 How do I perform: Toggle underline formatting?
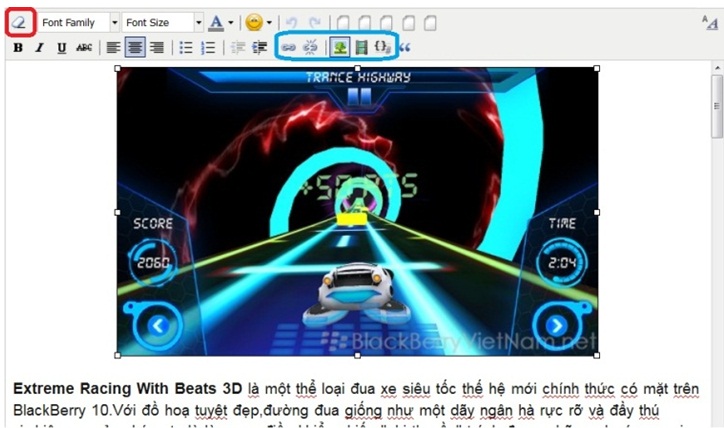(x=61, y=48)
